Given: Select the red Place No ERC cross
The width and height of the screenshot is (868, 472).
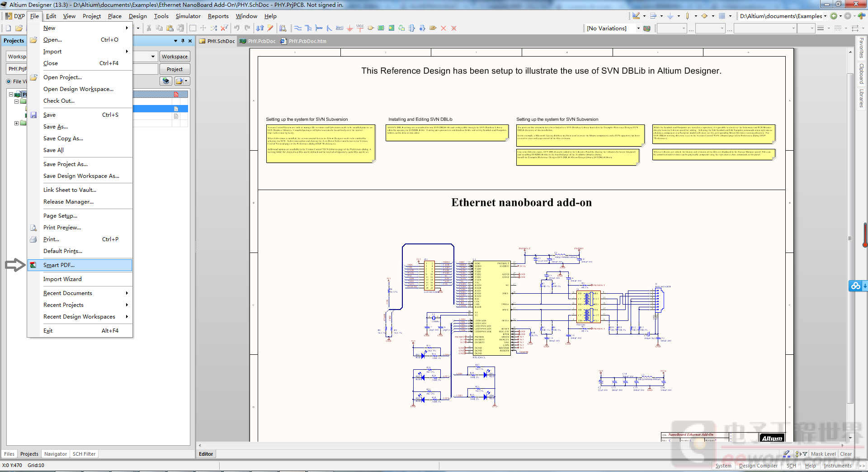Looking at the screenshot, I should [x=443, y=28].
